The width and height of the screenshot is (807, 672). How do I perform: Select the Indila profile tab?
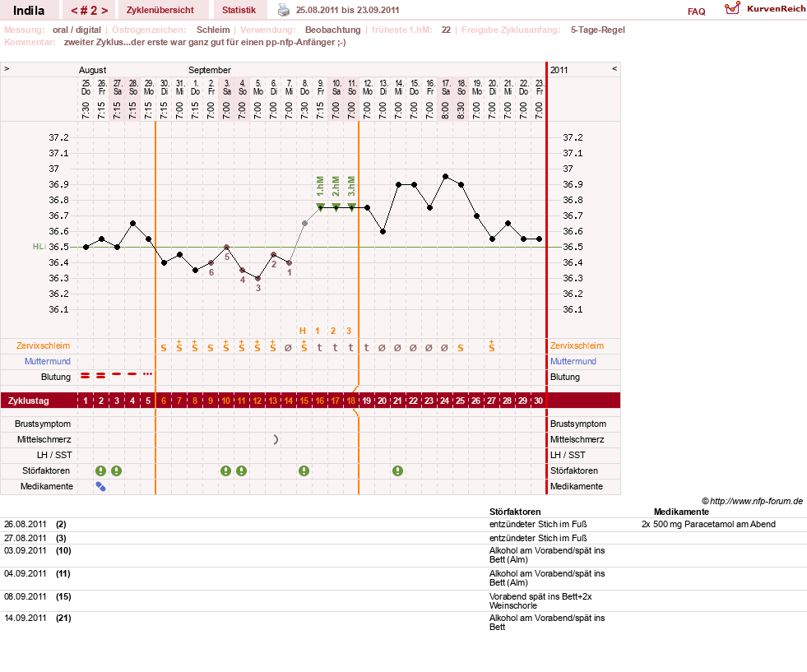point(29,11)
